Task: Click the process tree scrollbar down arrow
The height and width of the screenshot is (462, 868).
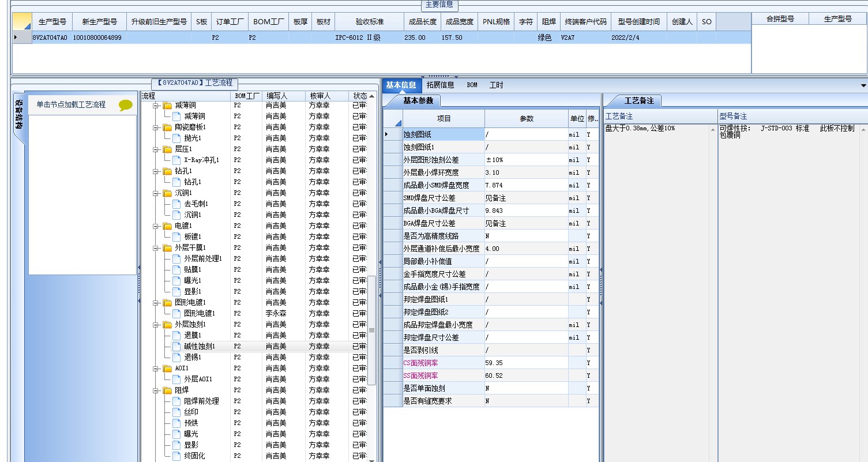Action: tap(372, 460)
